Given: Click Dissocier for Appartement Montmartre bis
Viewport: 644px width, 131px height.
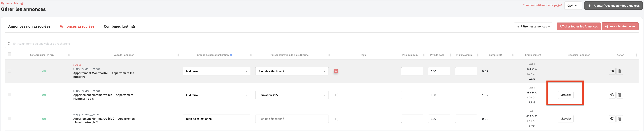Looking at the screenshot, I should pyautogui.click(x=565, y=95).
